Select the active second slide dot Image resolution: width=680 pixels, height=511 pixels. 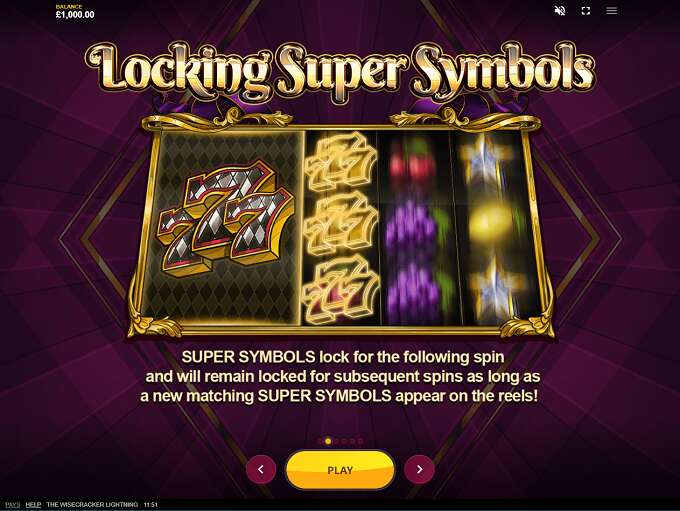click(x=328, y=441)
